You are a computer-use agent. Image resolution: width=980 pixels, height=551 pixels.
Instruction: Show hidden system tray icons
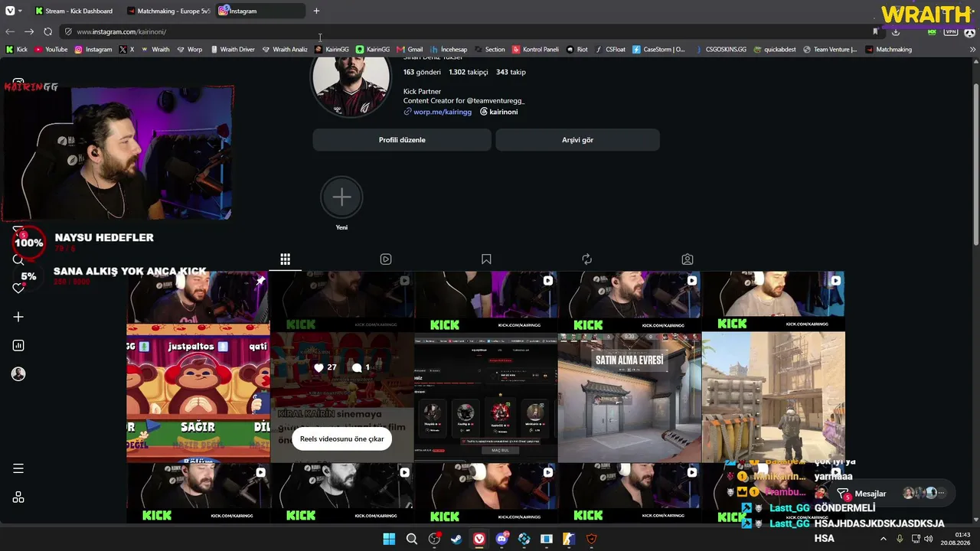tap(883, 539)
